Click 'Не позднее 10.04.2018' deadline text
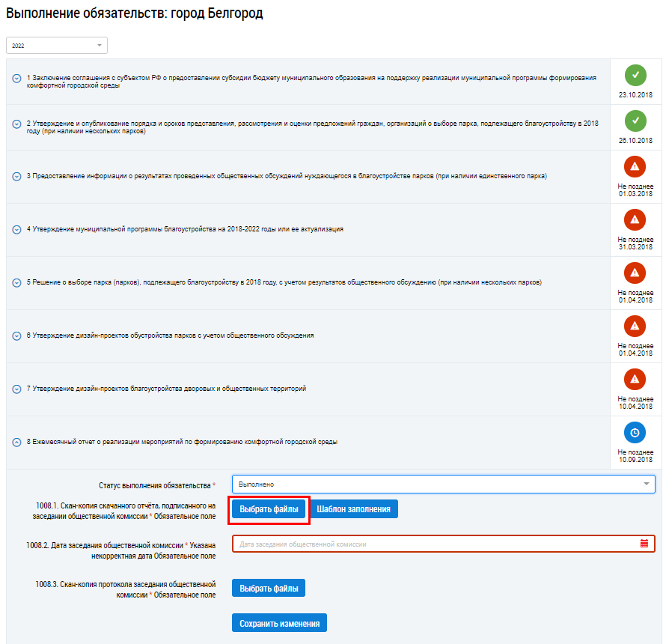 635,403
